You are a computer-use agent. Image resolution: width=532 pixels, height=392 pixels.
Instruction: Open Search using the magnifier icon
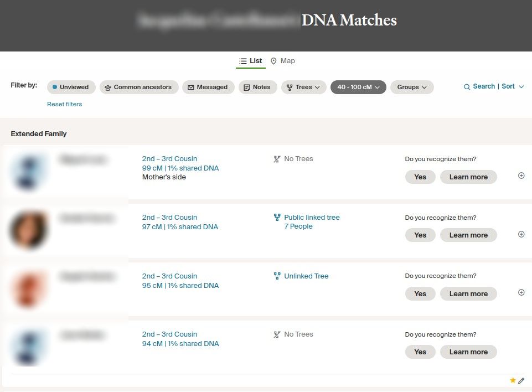coord(467,87)
